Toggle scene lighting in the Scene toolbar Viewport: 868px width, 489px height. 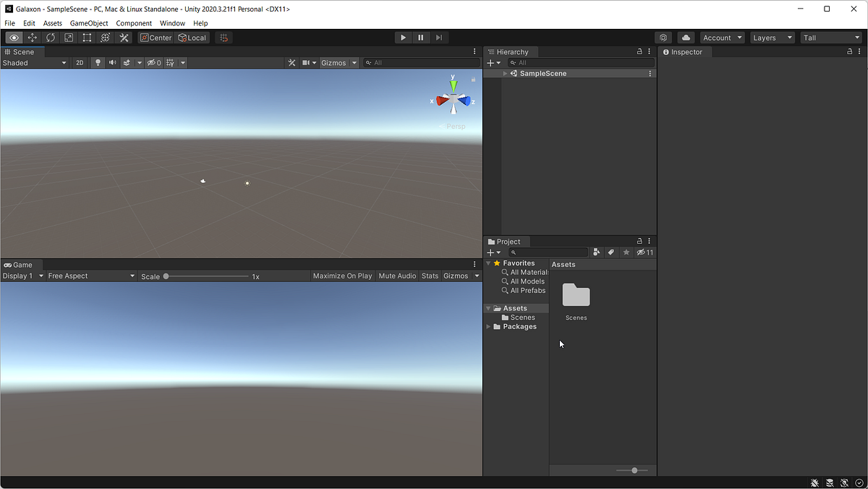pyautogui.click(x=98, y=62)
